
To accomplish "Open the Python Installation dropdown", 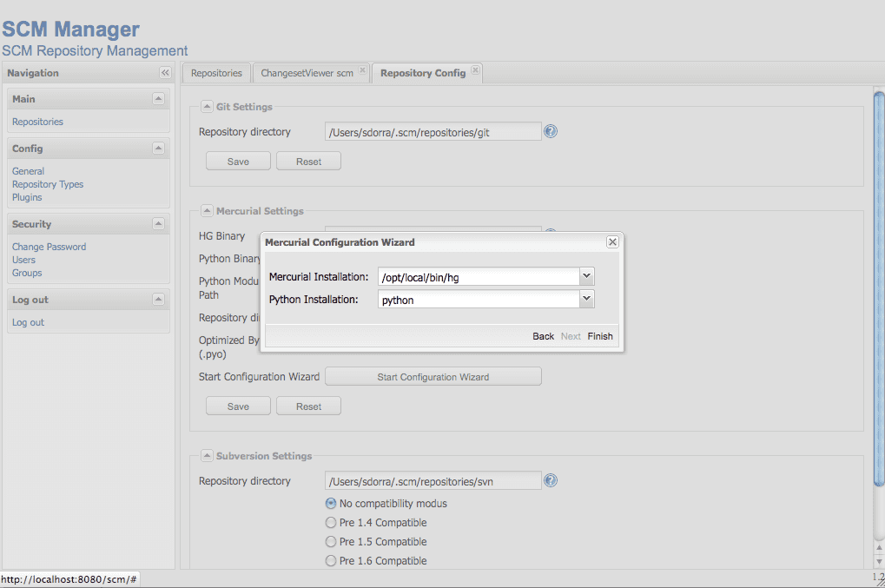I will tap(586, 299).
